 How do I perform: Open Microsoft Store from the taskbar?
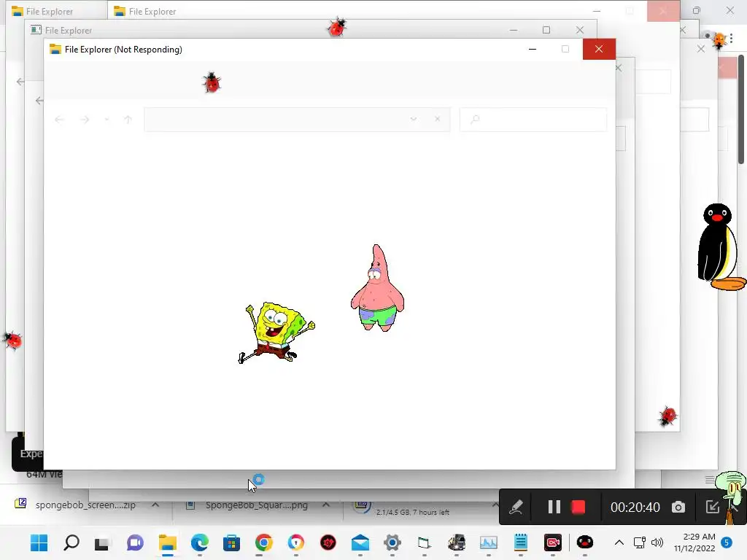pyautogui.click(x=231, y=542)
